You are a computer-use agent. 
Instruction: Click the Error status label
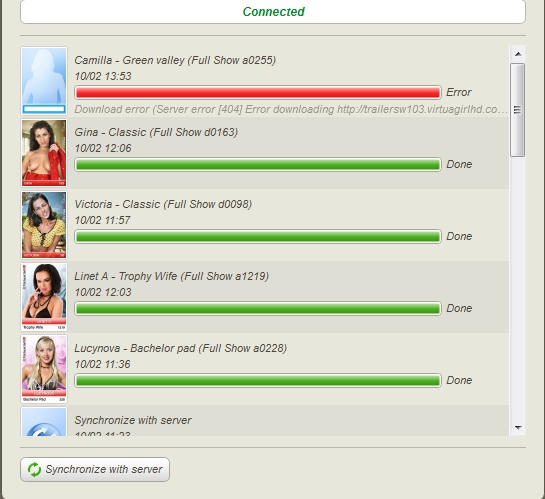pyautogui.click(x=459, y=92)
